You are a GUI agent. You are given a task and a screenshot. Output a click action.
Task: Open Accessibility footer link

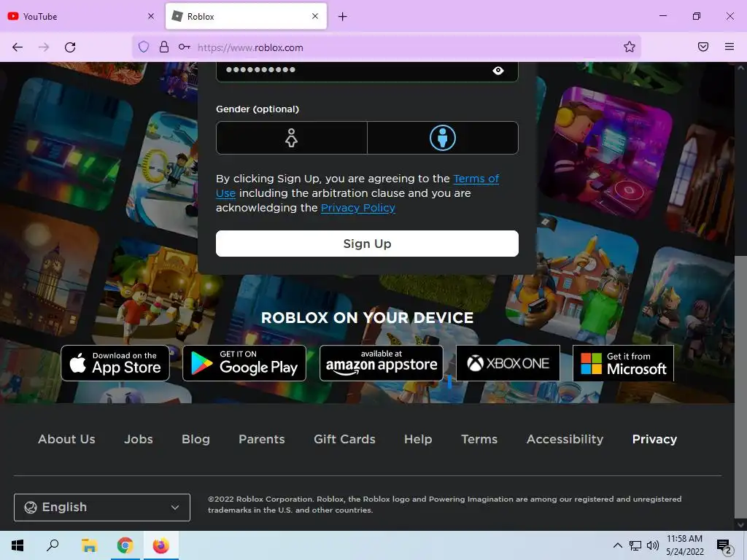[x=565, y=439]
